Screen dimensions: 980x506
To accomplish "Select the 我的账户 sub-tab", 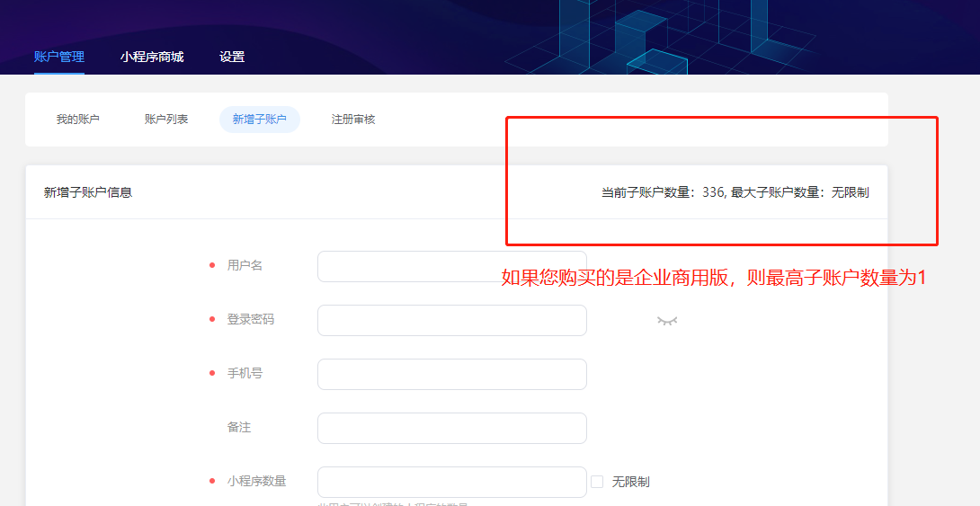I will (x=78, y=120).
